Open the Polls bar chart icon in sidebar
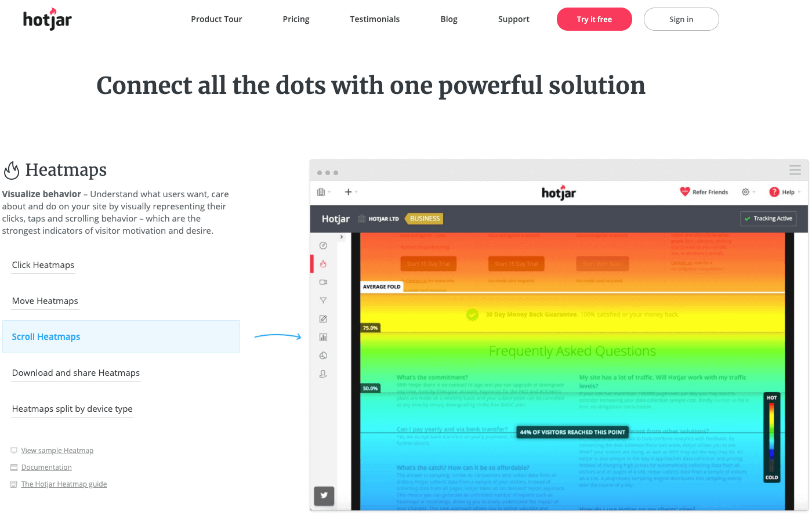 (324, 337)
